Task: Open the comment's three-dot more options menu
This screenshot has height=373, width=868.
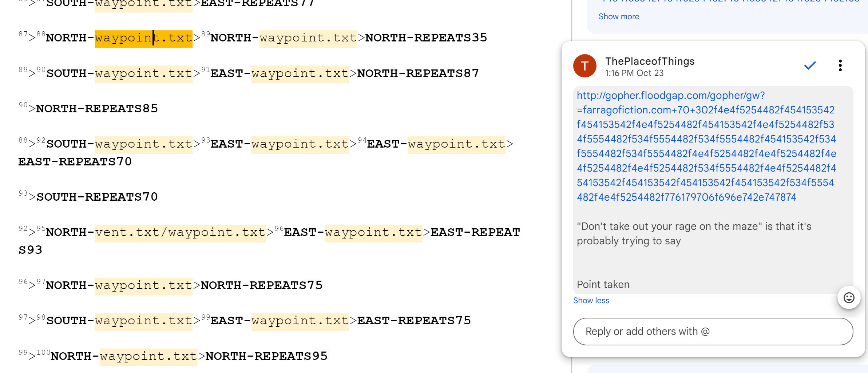Action: pyautogui.click(x=840, y=66)
